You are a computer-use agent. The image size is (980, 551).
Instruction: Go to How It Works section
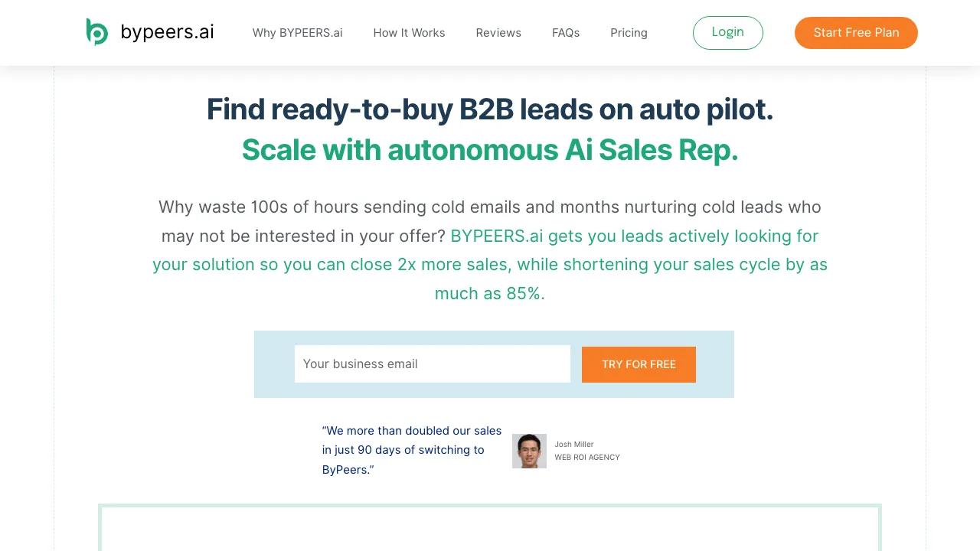(x=409, y=33)
